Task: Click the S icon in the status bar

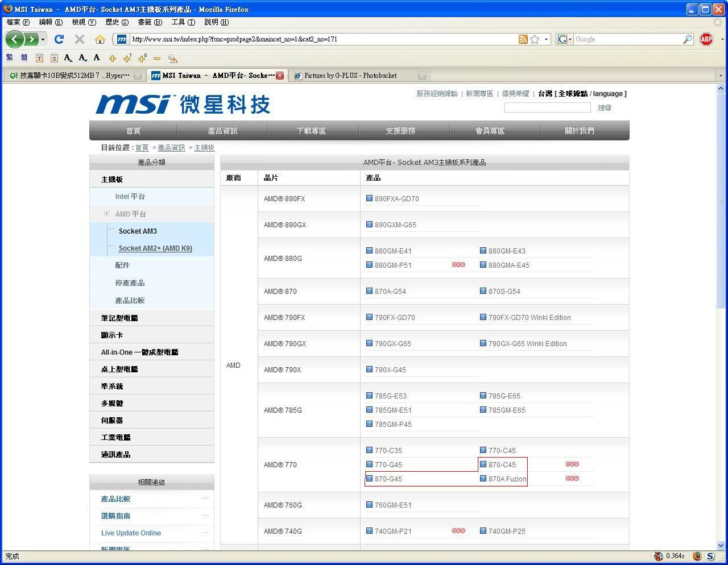Action: (711, 556)
